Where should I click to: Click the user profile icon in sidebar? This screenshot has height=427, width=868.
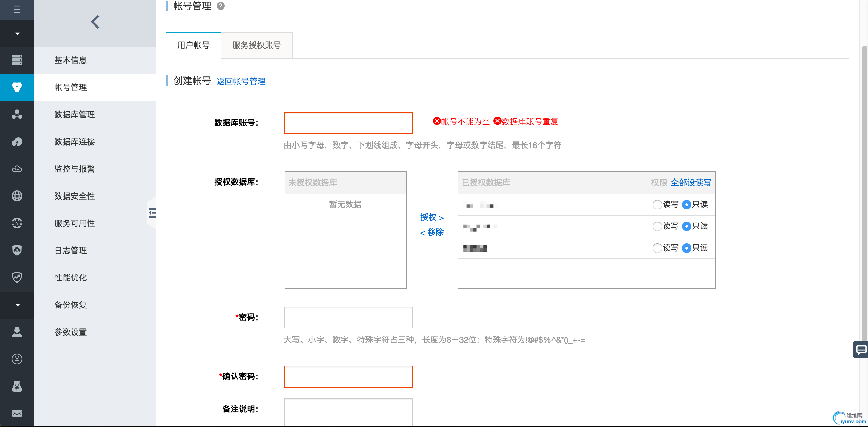tap(17, 332)
